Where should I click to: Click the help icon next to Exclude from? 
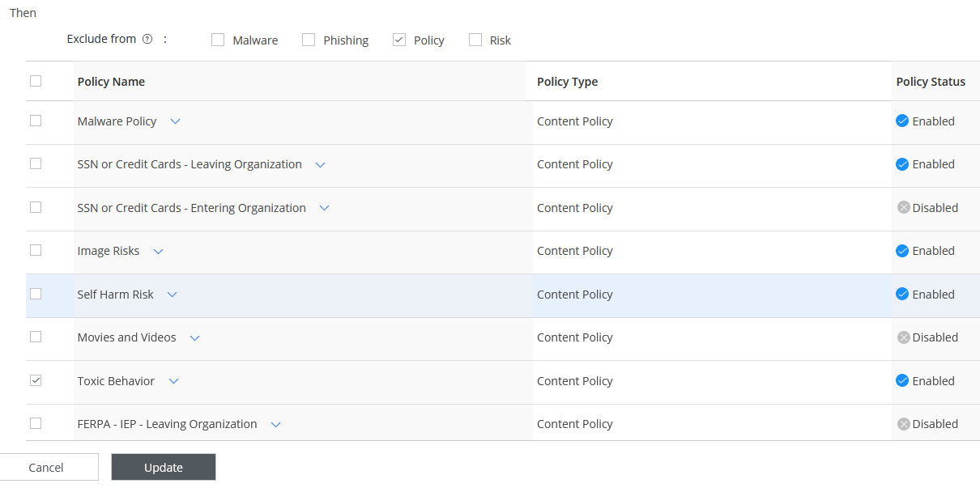(x=147, y=39)
